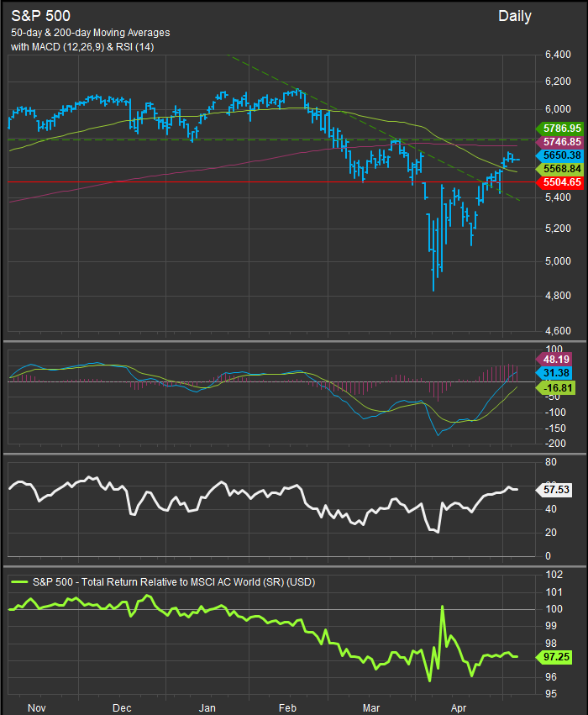Click the 48.19 MACD histogram value tag

pos(554,360)
